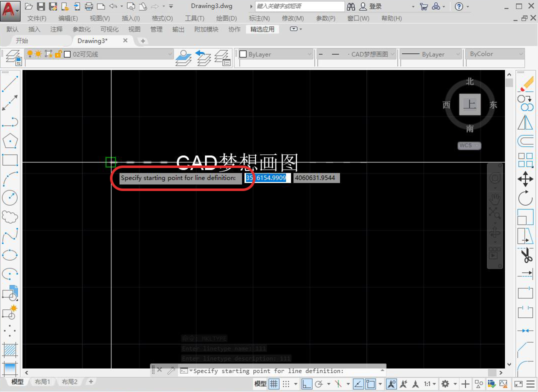Screen dimensions: 538x392
Task: Click the Help question mark icon
Action: (458, 6)
